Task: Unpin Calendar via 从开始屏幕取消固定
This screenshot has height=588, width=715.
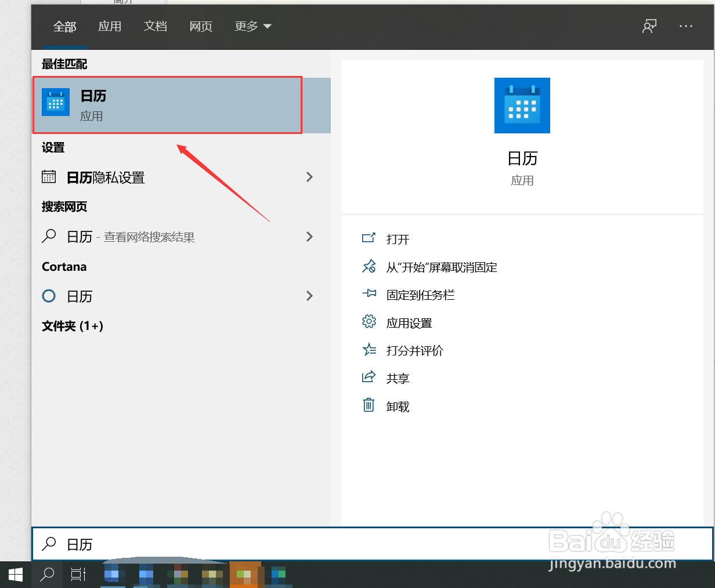Action: [x=369, y=267]
